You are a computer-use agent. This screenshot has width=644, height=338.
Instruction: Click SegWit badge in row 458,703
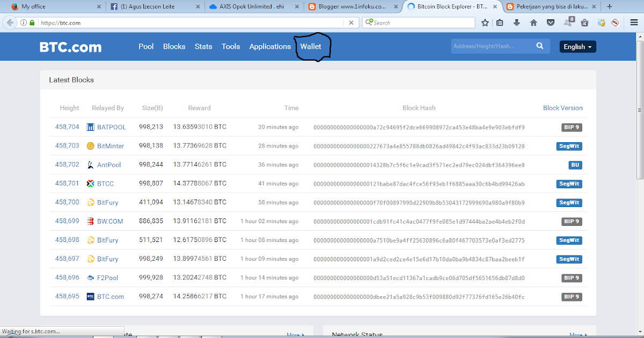click(569, 146)
